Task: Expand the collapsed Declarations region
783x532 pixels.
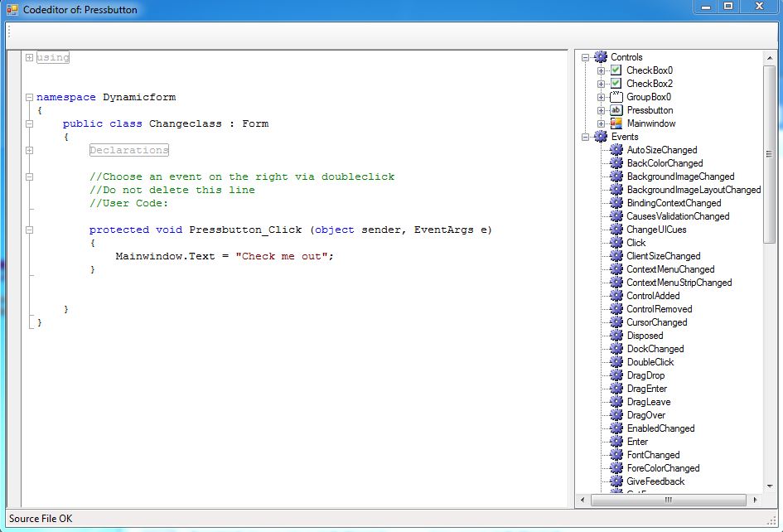Action: [30, 150]
